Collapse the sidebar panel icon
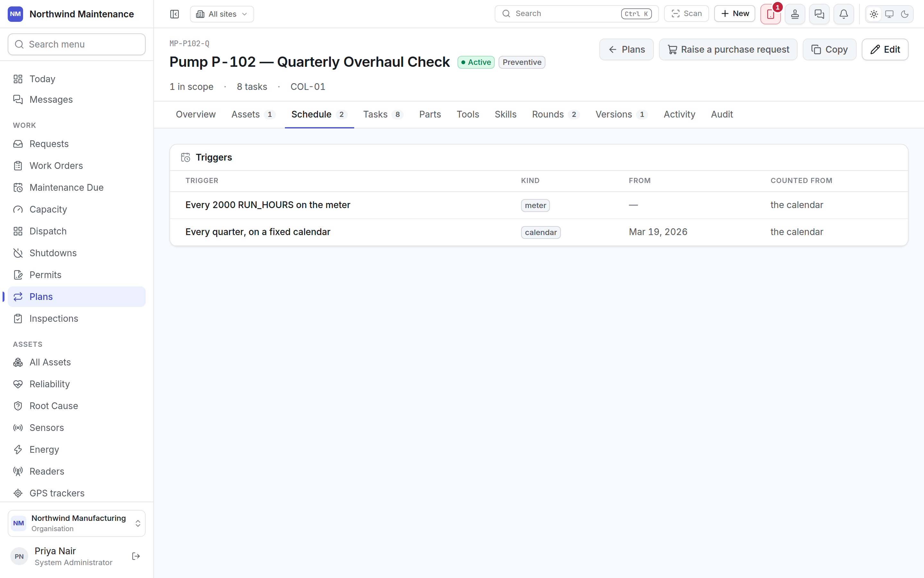Image resolution: width=924 pixels, height=578 pixels. (175, 14)
